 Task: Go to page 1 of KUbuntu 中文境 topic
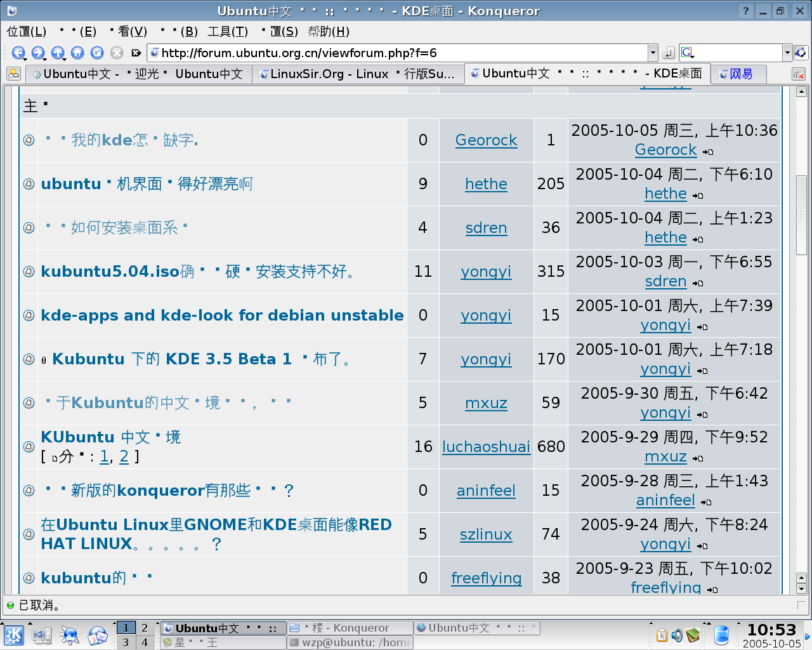point(104,456)
